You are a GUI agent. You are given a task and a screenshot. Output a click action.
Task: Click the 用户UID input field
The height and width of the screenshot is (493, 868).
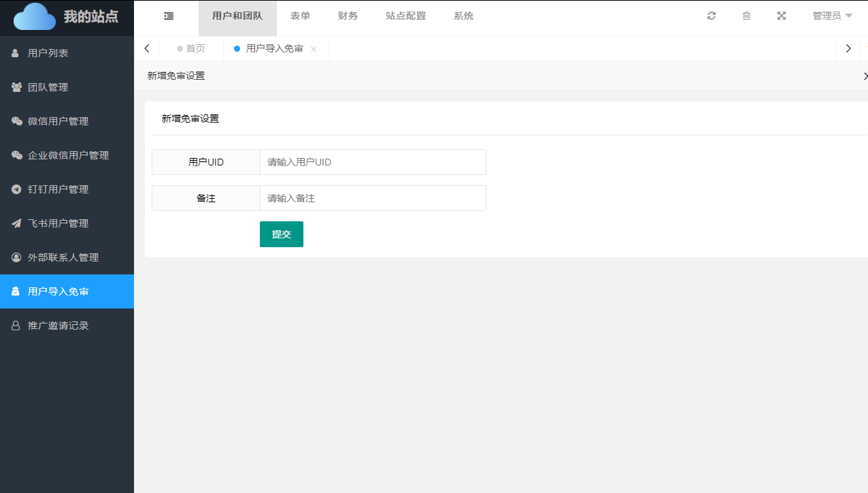pos(373,163)
